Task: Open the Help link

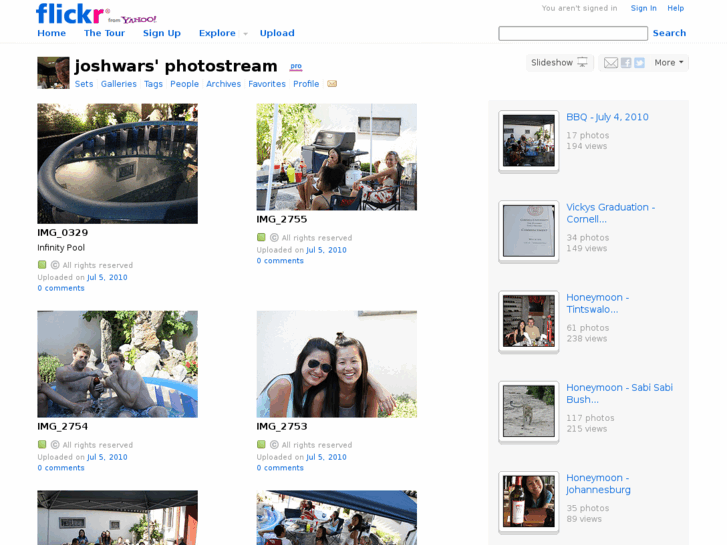Action: click(676, 8)
